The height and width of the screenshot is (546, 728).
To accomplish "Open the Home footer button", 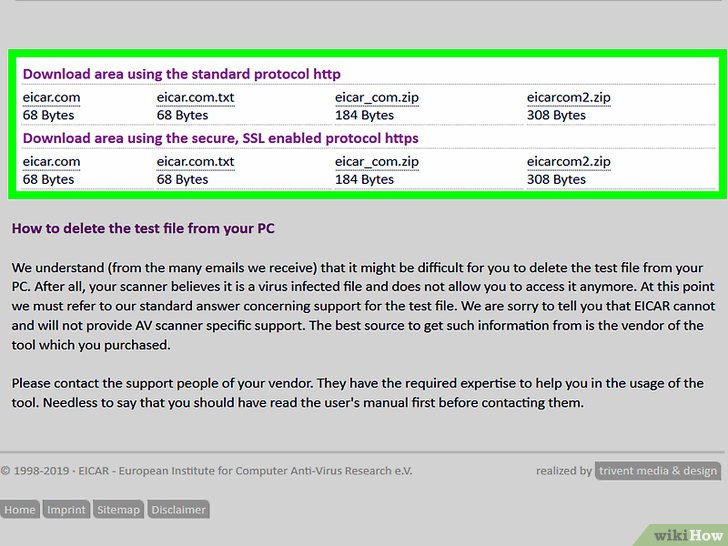I will click(20, 509).
